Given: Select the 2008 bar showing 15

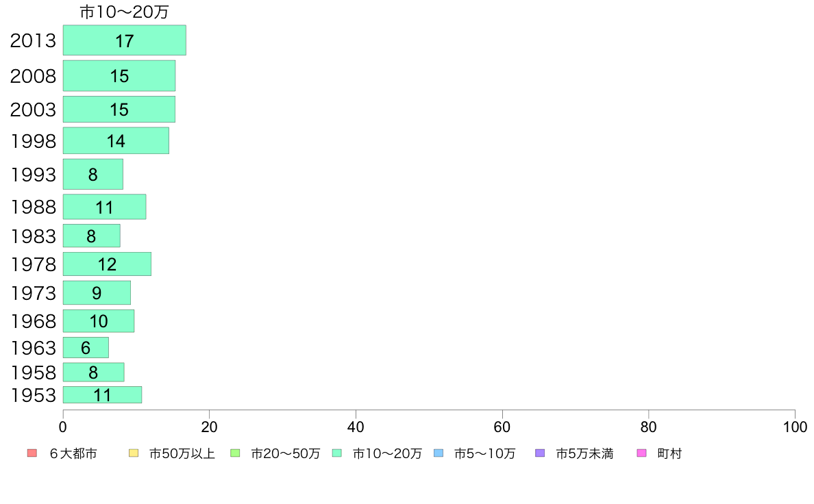Looking at the screenshot, I should point(119,76).
